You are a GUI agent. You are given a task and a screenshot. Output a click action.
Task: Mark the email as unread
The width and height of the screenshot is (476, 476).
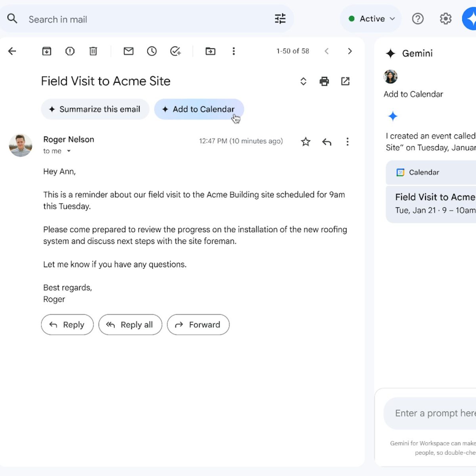(x=129, y=51)
